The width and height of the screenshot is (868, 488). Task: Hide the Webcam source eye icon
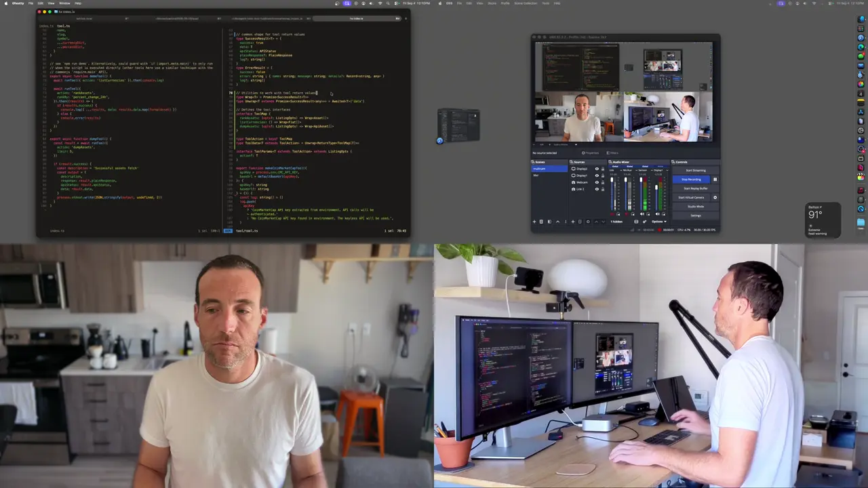(597, 182)
